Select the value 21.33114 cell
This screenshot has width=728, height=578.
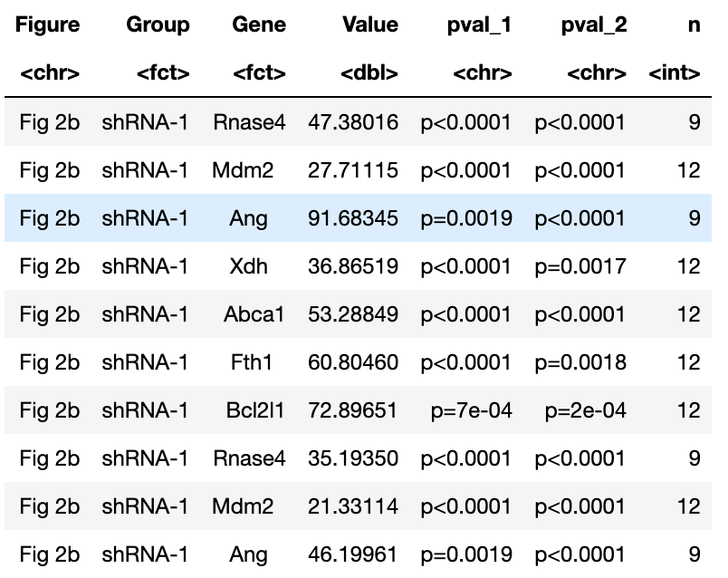coord(353,506)
